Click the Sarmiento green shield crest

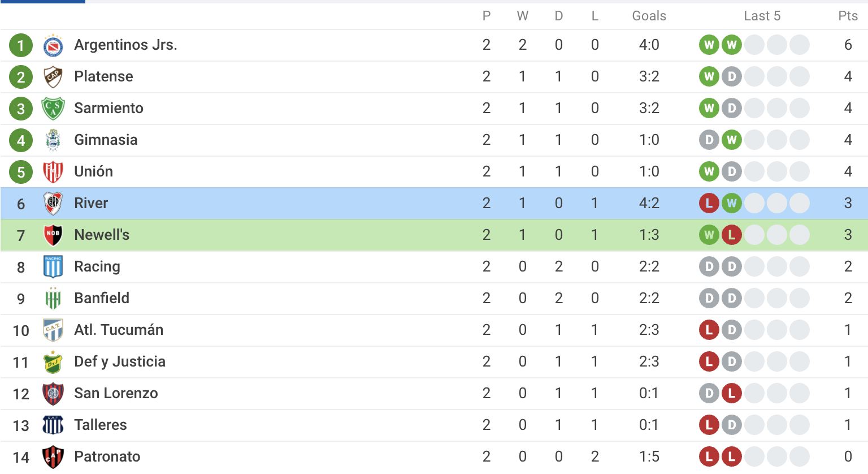click(x=53, y=109)
